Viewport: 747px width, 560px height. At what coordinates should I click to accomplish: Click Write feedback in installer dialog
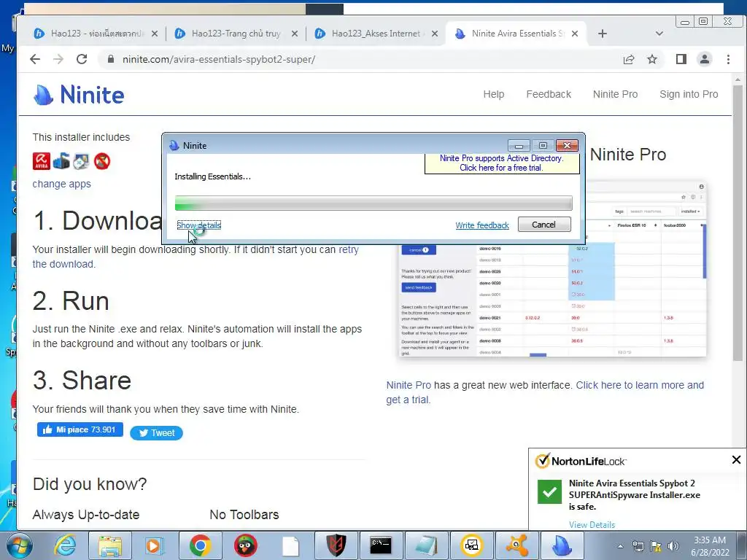point(482,225)
